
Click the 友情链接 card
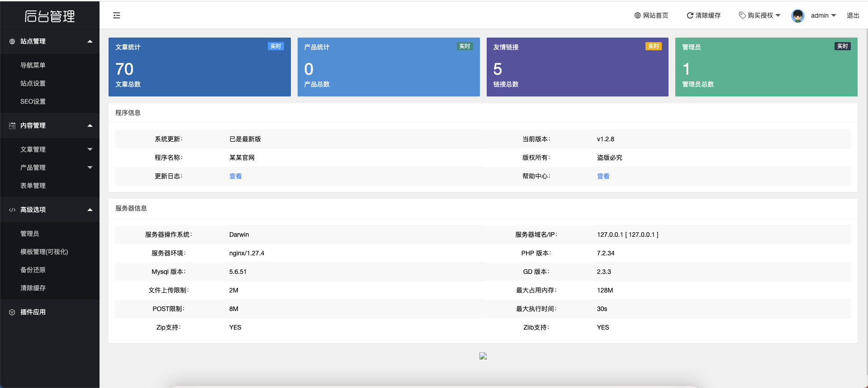click(x=578, y=67)
